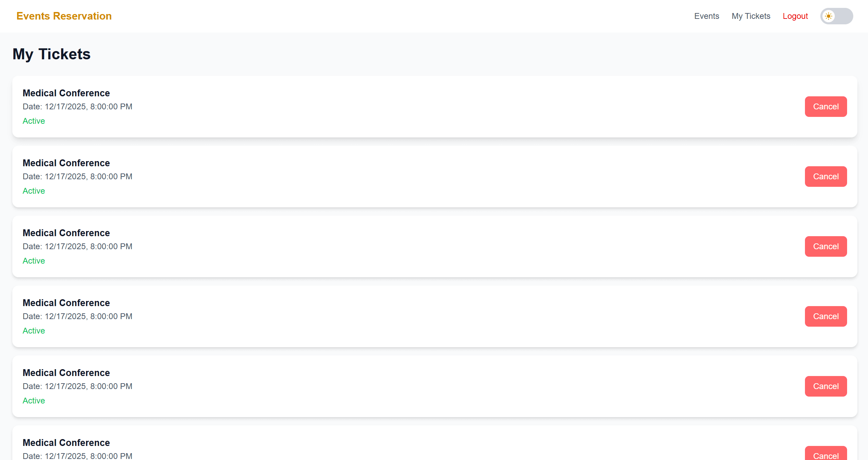868x460 pixels.
Task: Cancel the second Medical Conference ticket
Action: [x=826, y=177]
